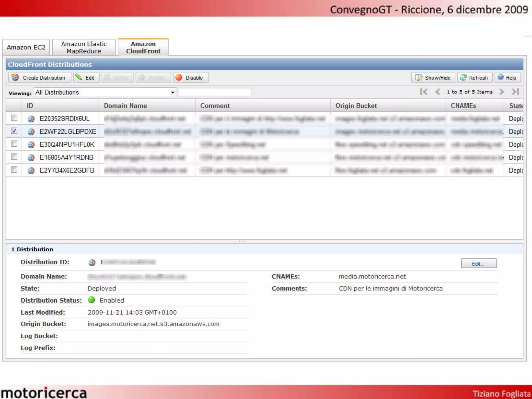Screen dimensions: 532x399
Task: Click the green Enabled status indicator
Action: 91,300
